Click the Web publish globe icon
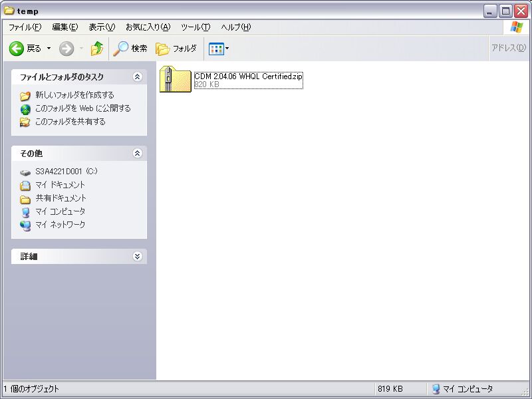 [25, 109]
